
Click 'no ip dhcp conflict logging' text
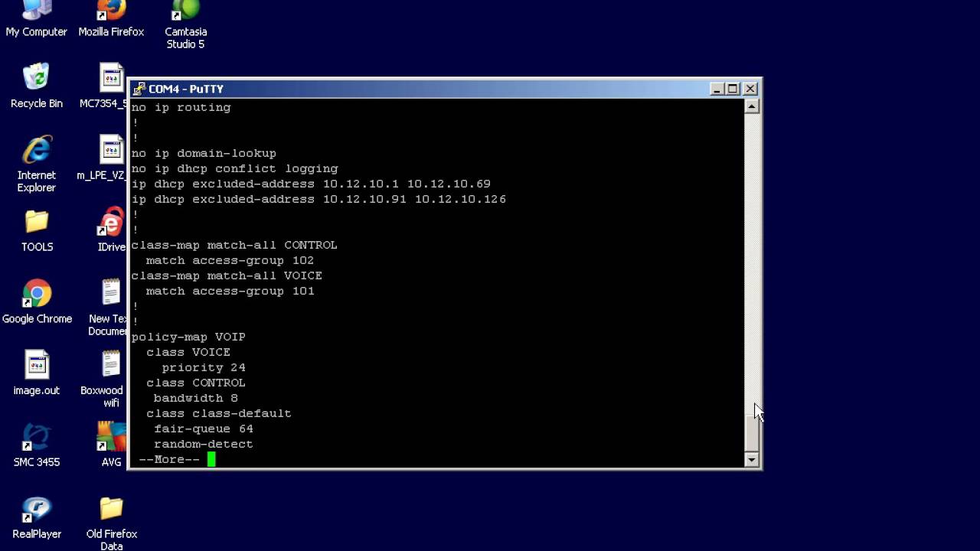(x=234, y=168)
